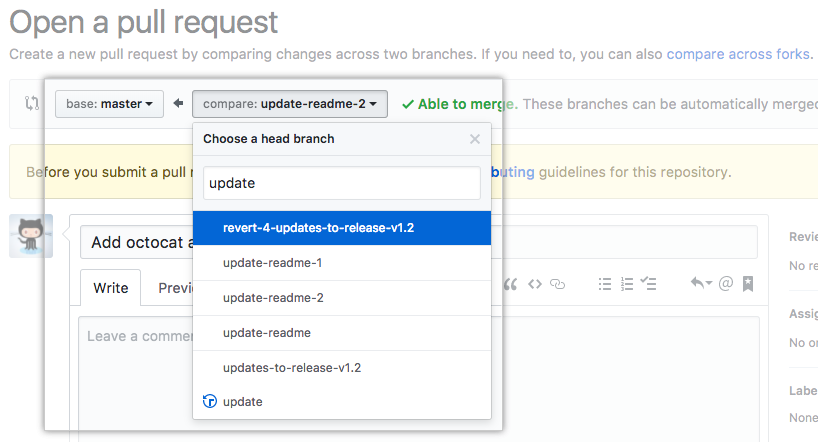Open the compare: update-readme-2 dropdown
The image size is (818, 442).
point(290,104)
